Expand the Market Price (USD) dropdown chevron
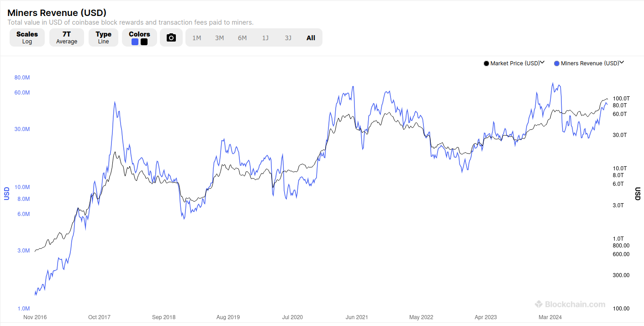644x326 pixels. click(x=542, y=63)
